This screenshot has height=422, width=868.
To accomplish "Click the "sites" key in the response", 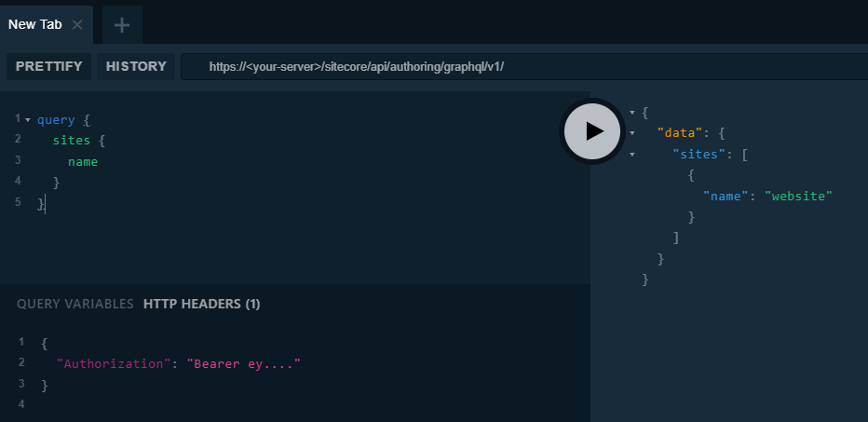I will pyautogui.click(x=698, y=154).
